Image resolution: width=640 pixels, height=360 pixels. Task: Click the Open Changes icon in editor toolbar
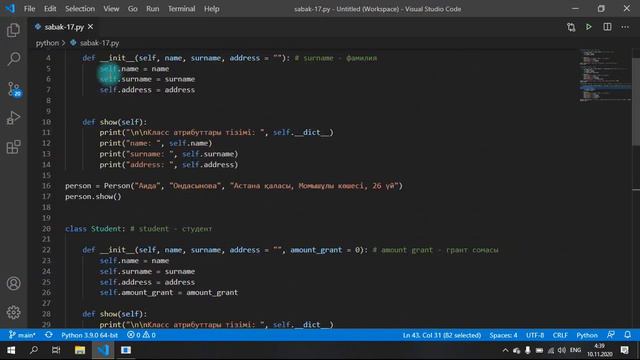click(571, 27)
